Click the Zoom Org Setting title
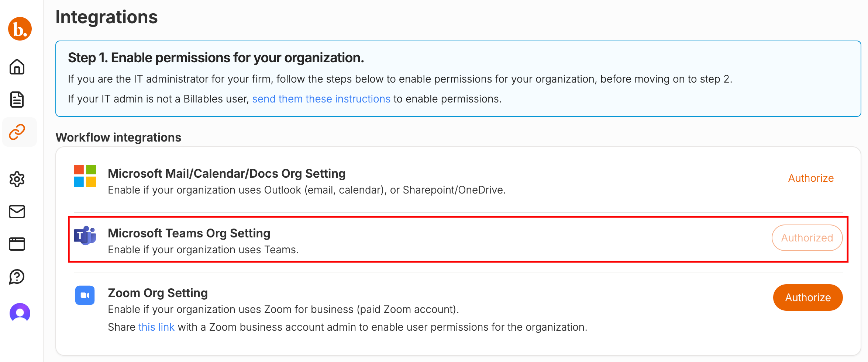 tap(158, 293)
